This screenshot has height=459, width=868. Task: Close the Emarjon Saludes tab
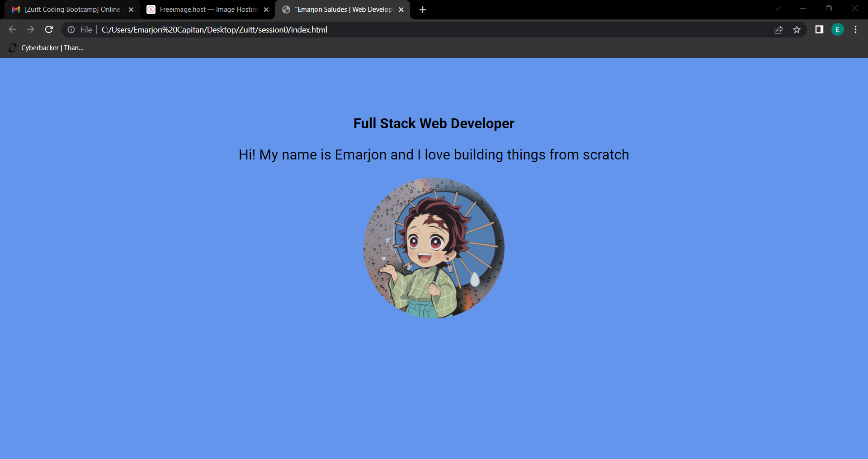click(401, 9)
